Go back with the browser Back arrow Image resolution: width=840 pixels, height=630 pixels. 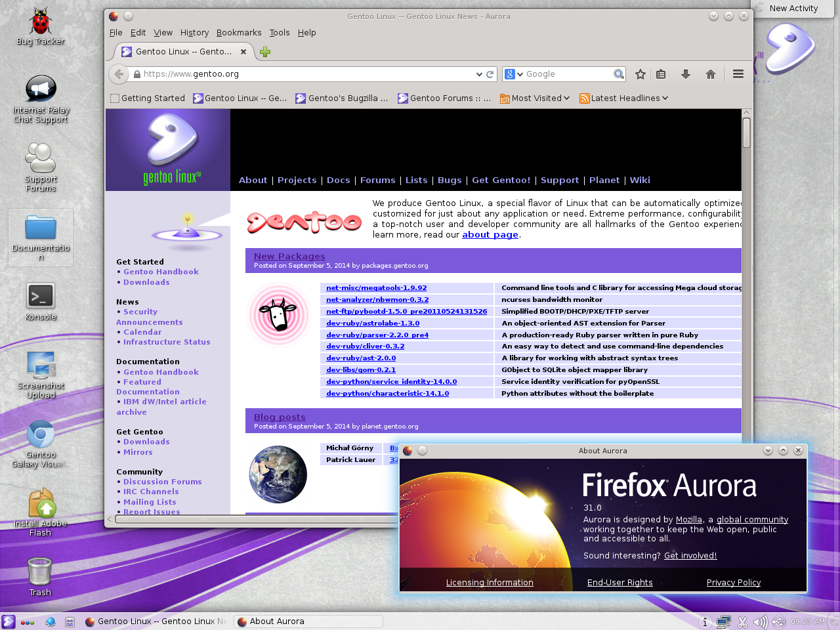click(x=119, y=74)
